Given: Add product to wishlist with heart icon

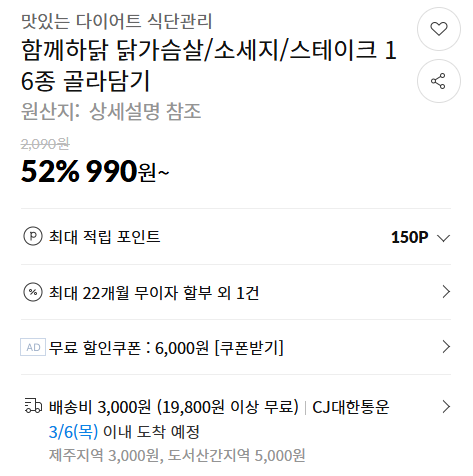Looking at the screenshot, I should (x=439, y=29).
